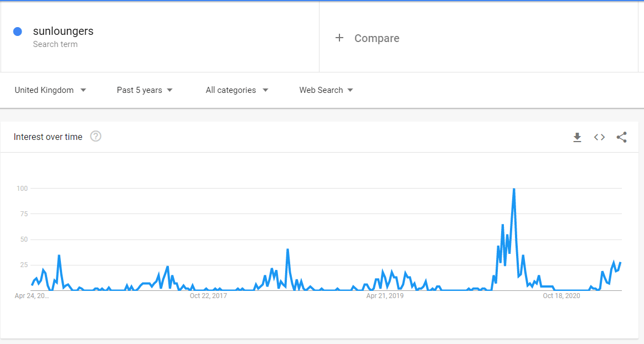Click the 100 peak spike in the trend line
The image size is (644, 344).
tap(513, 189)
